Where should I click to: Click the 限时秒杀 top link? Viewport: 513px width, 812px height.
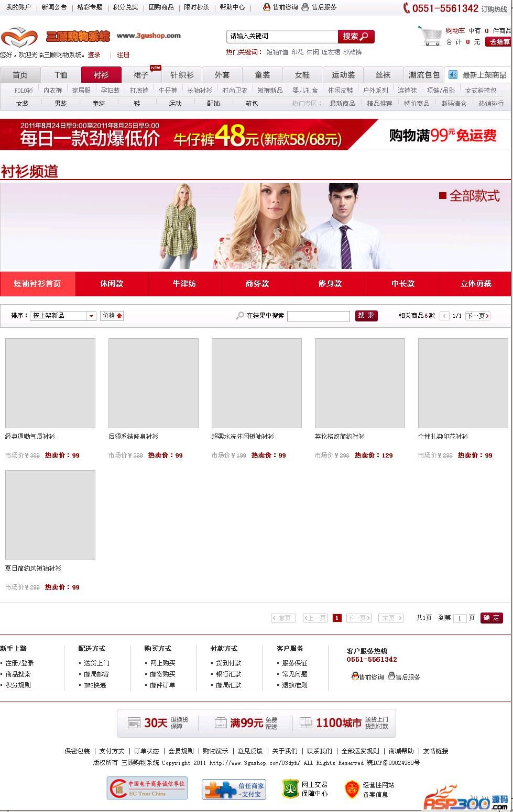click(197, 7)
